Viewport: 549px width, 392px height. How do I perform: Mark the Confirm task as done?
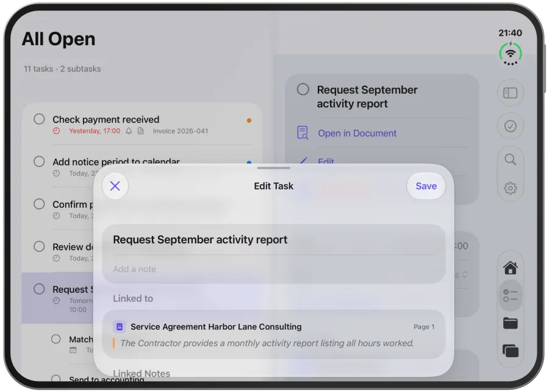[x=39, y=204]
